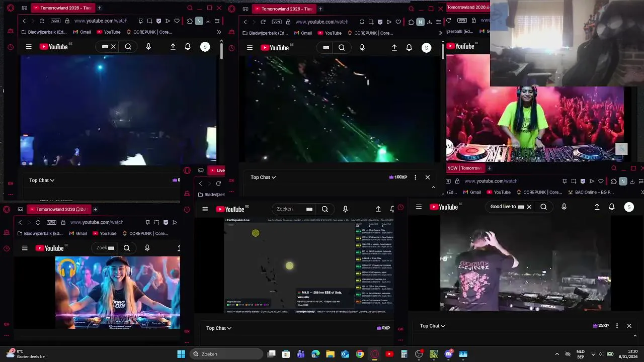This screenshot has height=362, width=644.
Task: Open YouTube create button in bottom-right window
Action: point(597,207)
